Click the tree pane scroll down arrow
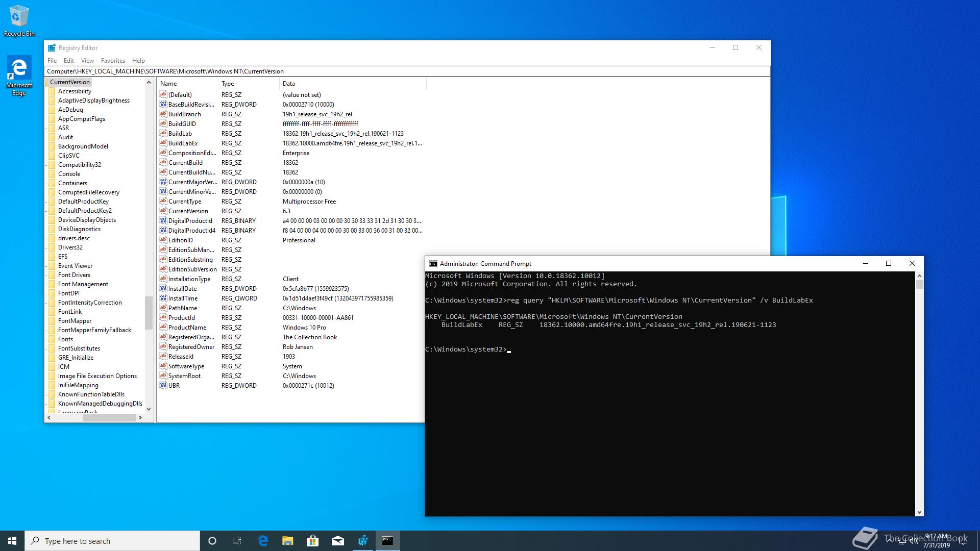This screenshot has width=980, height=551. click(149, 409)
